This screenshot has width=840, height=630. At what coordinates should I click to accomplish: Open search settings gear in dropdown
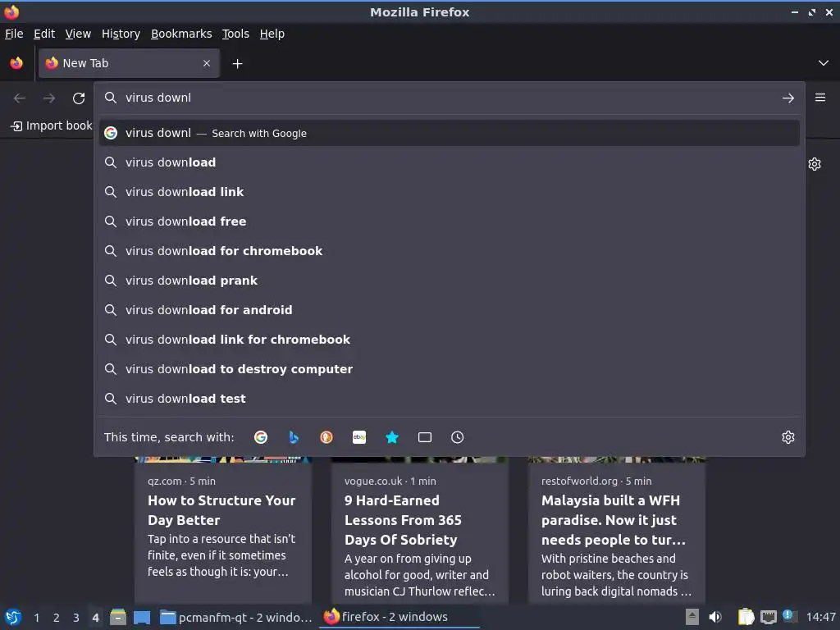coord(788,437)
